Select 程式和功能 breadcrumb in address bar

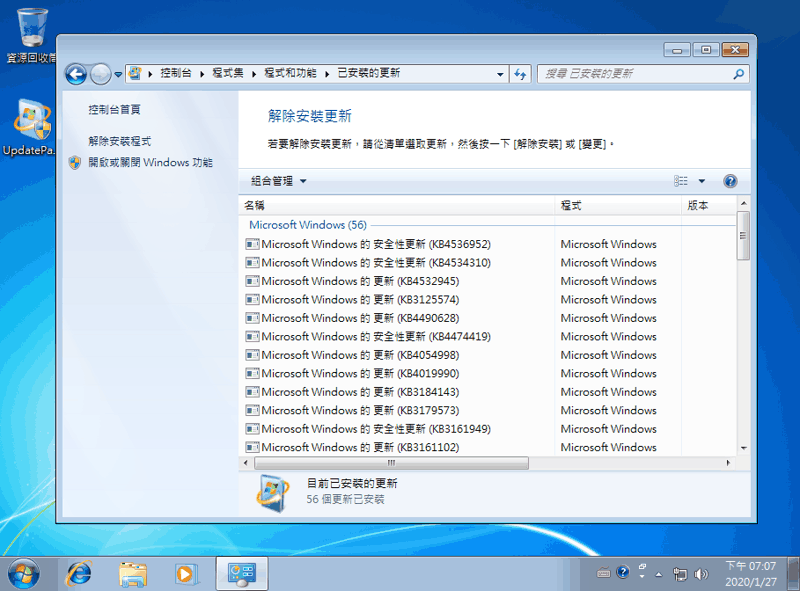click(290, 73)
